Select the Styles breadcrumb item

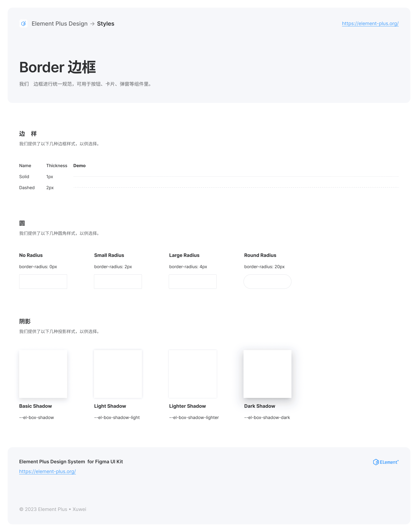tap(105, 24)
